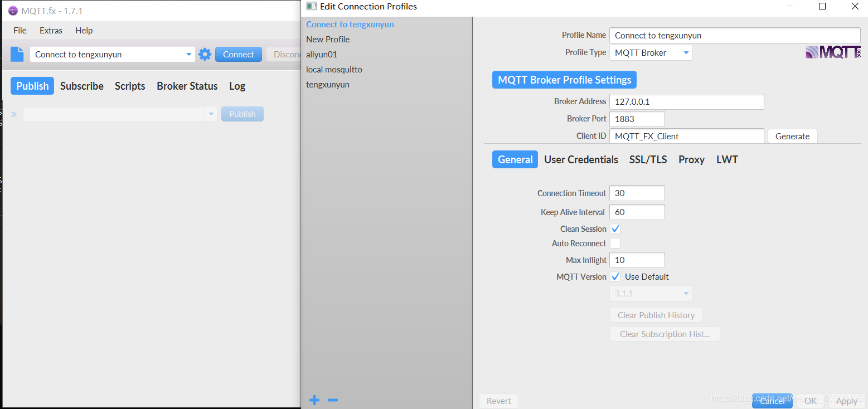Minimize the Edit Connection Profiles window
This screenshot has width=868, height=409.
[x=790, y=6]
